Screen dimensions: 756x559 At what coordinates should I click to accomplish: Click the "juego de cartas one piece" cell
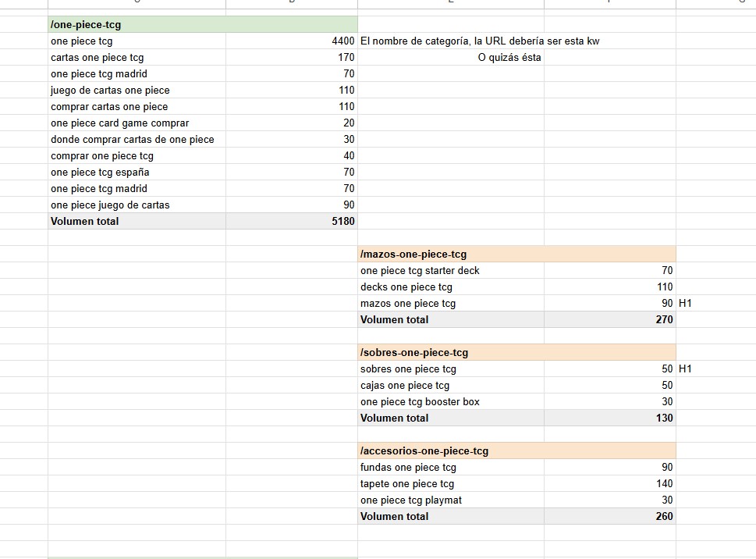(137, 91)
